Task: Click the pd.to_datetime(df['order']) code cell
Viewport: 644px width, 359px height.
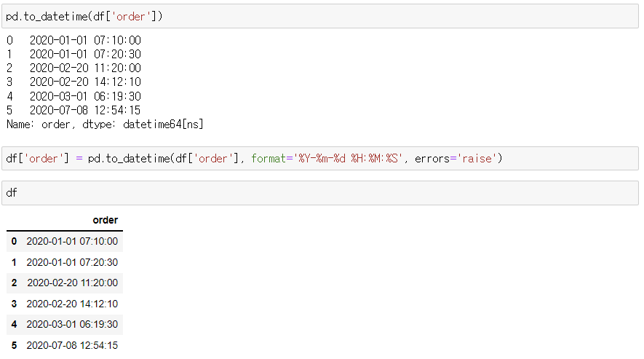Action: coord(320,16)
